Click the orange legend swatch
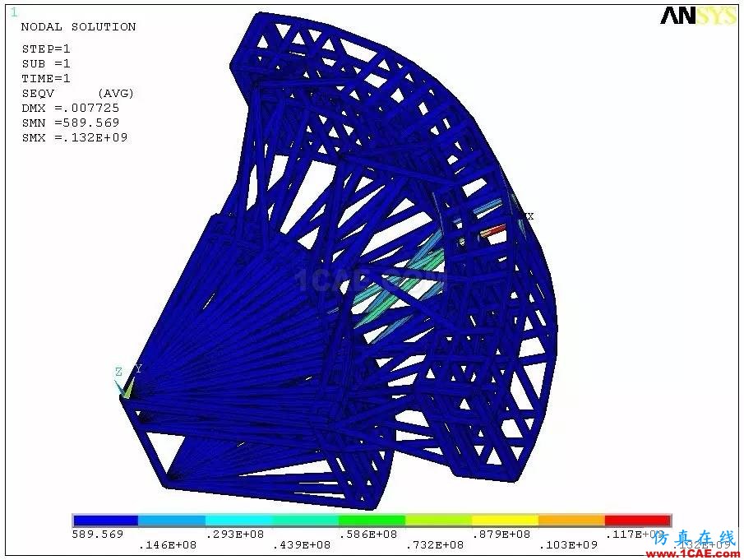The width and height of the screenshot is (744, 560). [x=571, y=521]
